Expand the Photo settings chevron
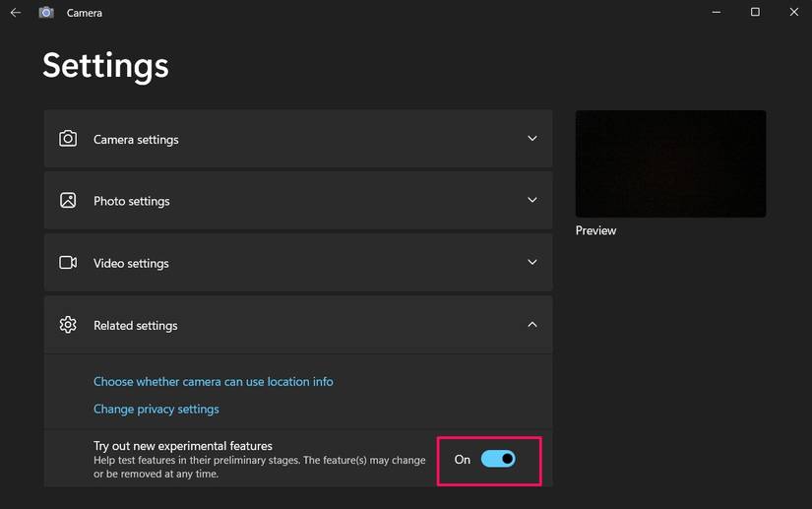 532,200
